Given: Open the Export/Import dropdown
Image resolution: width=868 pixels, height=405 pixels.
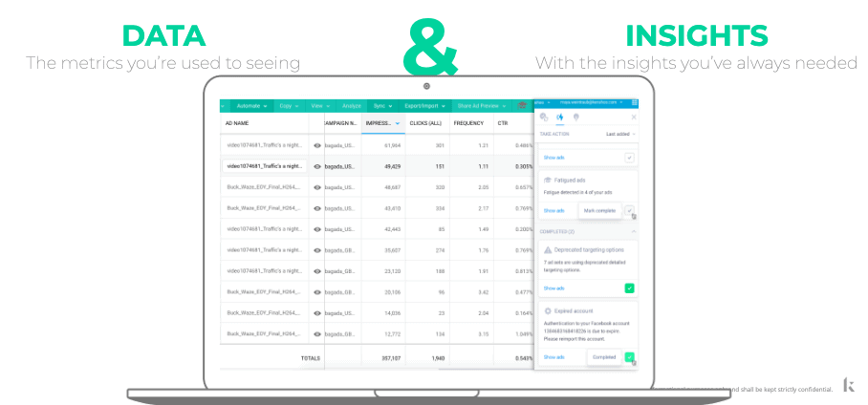Looking at the screenshot, I should coord(424,106).
